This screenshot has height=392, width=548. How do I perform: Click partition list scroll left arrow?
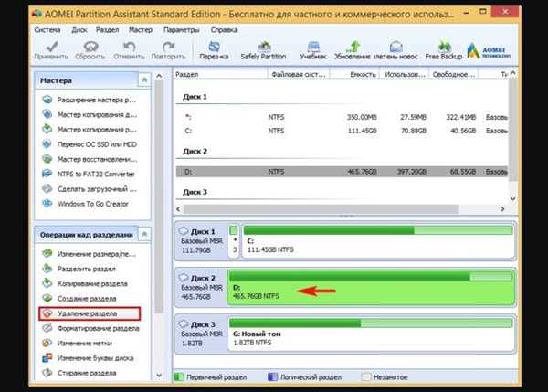coord(178,208)
